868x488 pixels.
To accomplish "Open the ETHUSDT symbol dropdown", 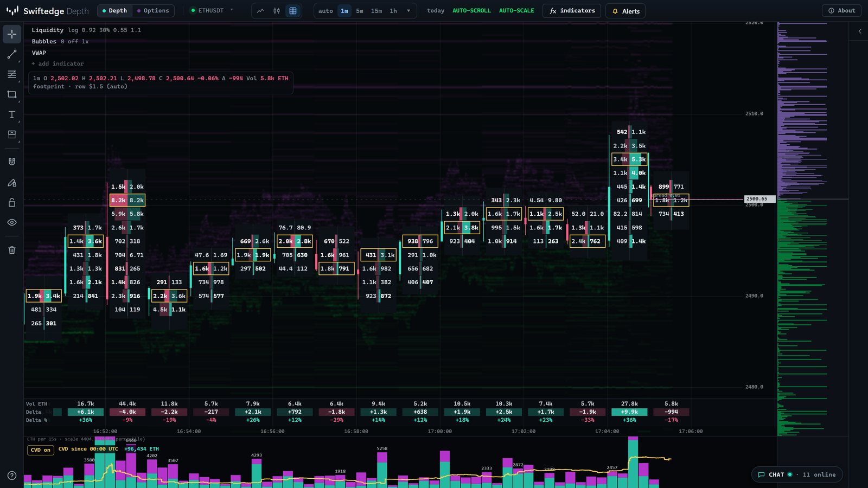I will (x=212, y=11).
